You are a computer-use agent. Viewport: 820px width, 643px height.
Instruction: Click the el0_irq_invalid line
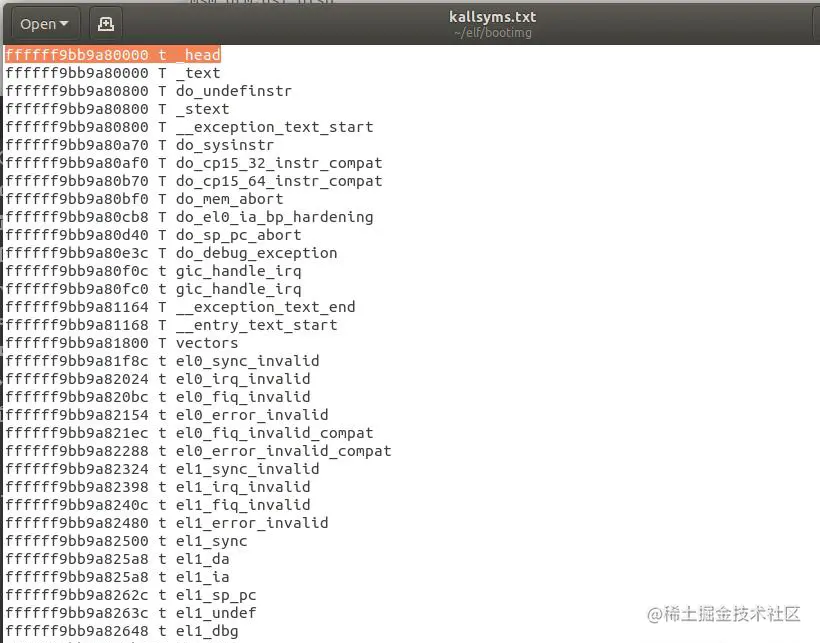158,379
